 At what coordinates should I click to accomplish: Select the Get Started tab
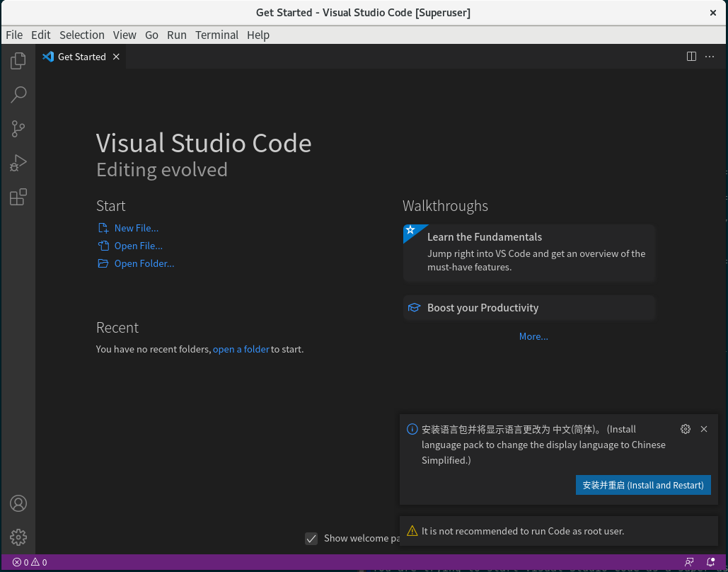(81, 57)
